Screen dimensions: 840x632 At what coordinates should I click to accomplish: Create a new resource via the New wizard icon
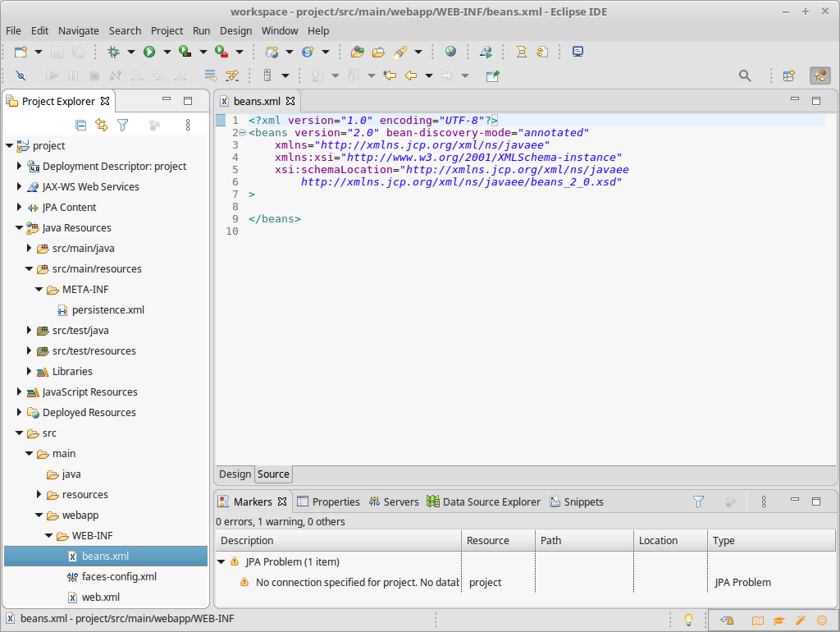(x=20, y=51)
